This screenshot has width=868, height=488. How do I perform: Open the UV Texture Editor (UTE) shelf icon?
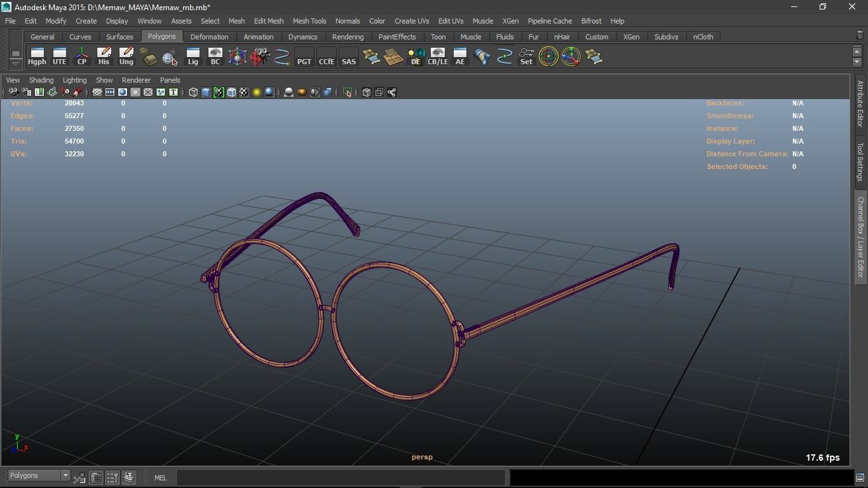click(x=59, y=57)
